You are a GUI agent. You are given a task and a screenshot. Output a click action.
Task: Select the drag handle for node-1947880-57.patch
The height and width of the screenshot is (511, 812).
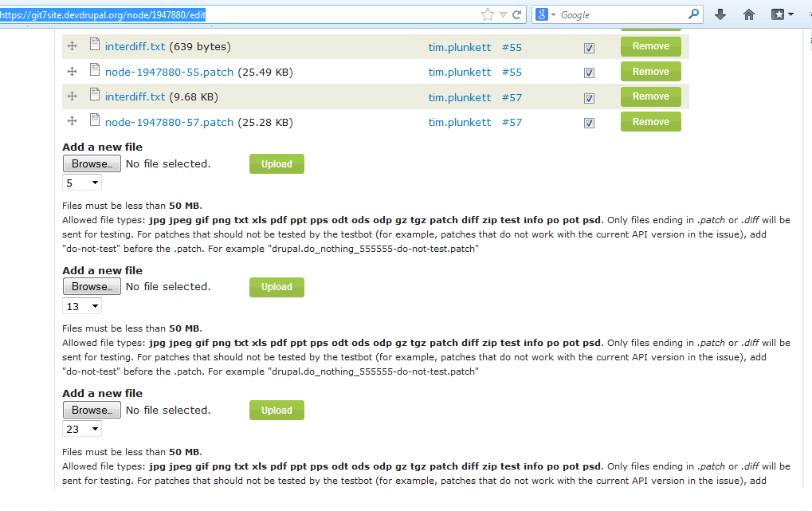click(x=72, y=121)
